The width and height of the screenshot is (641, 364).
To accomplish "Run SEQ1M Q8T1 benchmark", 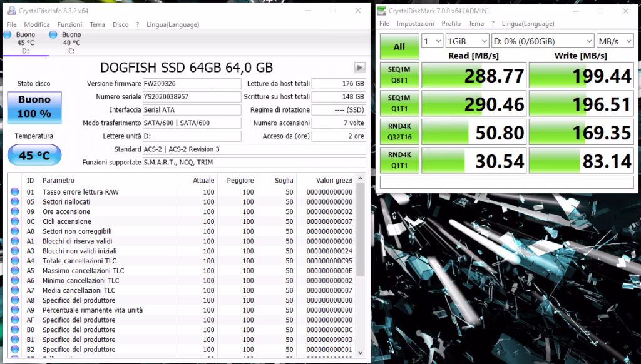I will (399, 75).
